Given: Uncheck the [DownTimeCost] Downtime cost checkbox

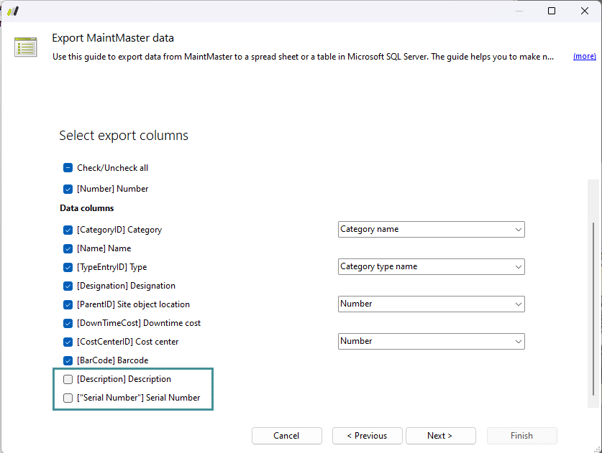Looking at the screenshot, I should tap(68, 323).
